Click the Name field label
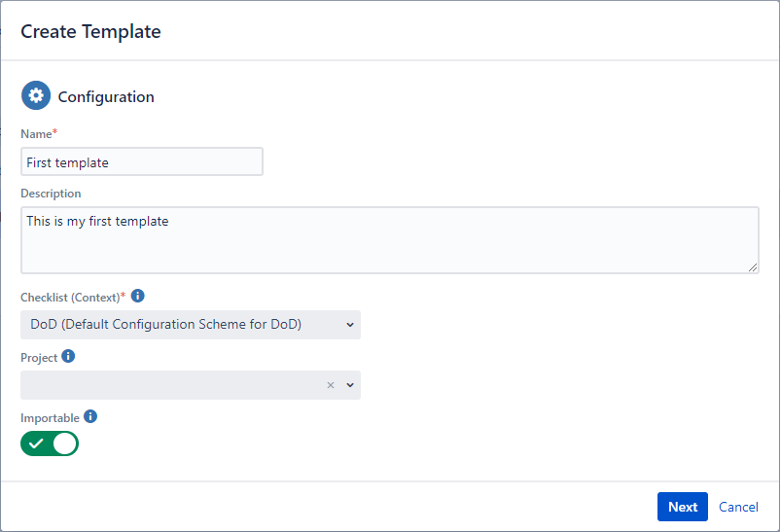The image size is (781, 532). click(x=36, y=132)
